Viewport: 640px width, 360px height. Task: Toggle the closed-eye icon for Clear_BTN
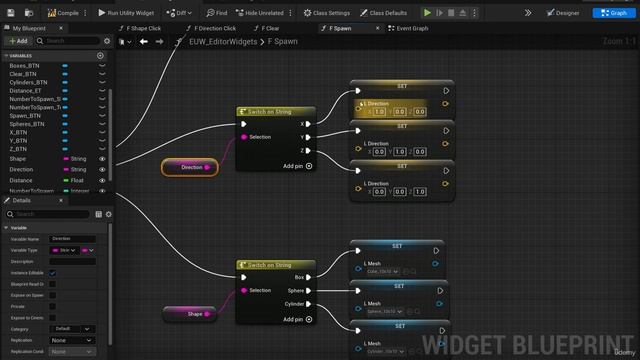coord(102,74)
